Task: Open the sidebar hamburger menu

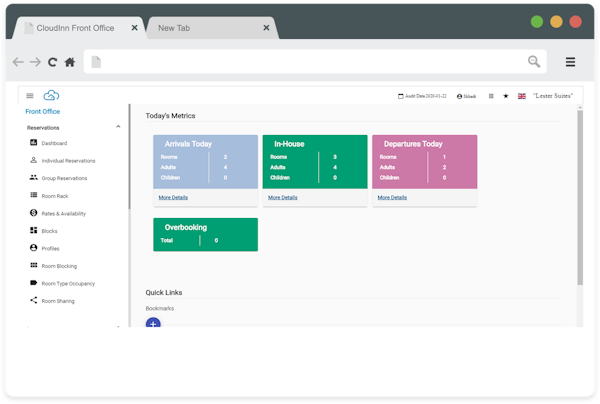Action: pos(30,96)
